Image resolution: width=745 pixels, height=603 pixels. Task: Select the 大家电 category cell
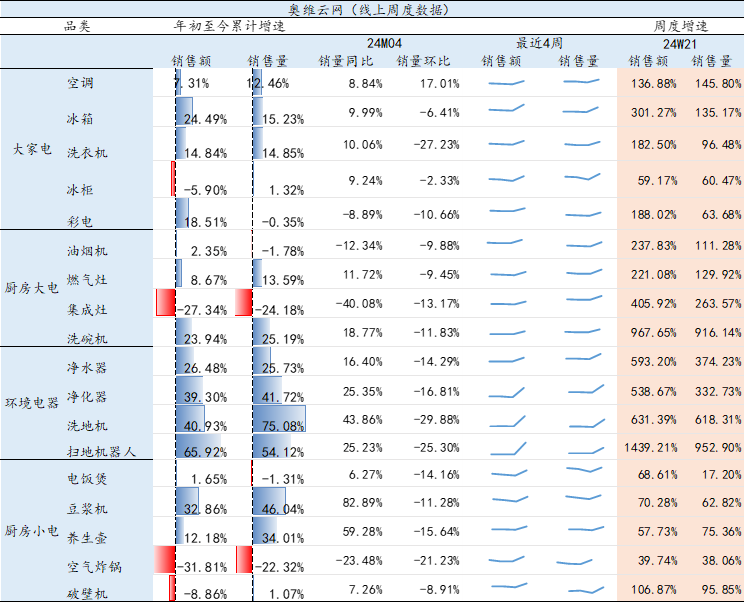[32, 149]
